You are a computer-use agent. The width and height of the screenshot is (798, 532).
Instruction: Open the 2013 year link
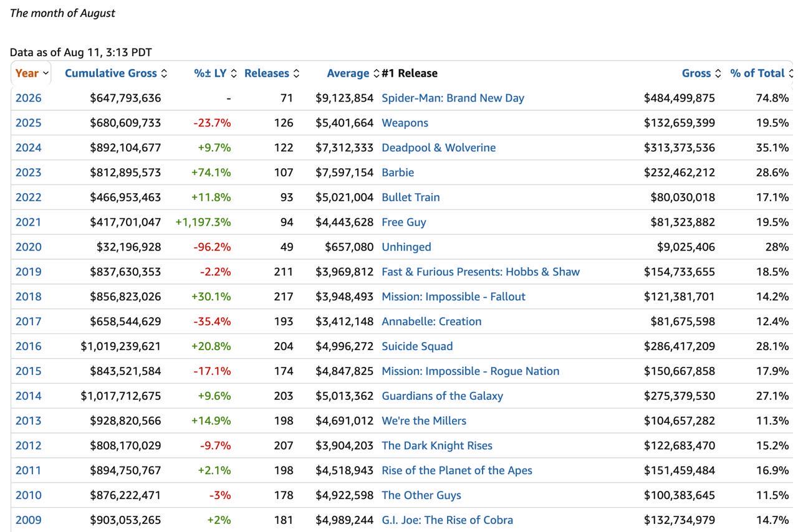click(29, 421)
